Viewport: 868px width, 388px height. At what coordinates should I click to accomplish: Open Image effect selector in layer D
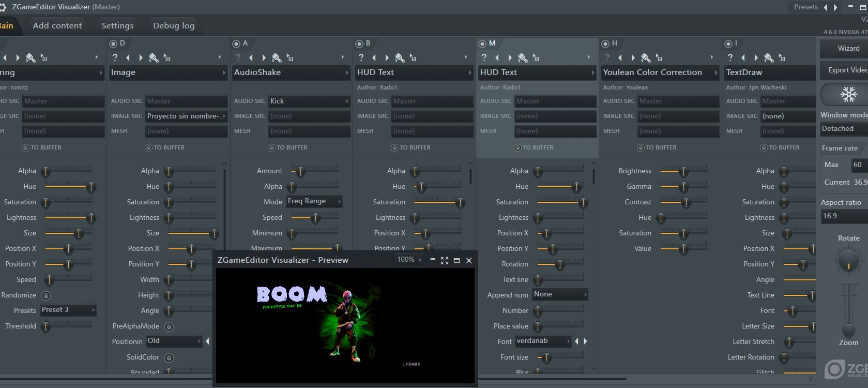pos(169,72)
